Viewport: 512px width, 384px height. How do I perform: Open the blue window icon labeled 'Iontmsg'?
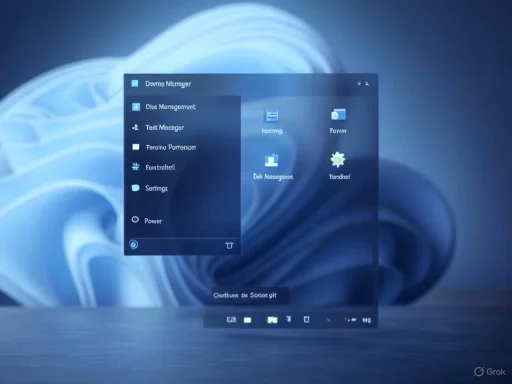272,115
